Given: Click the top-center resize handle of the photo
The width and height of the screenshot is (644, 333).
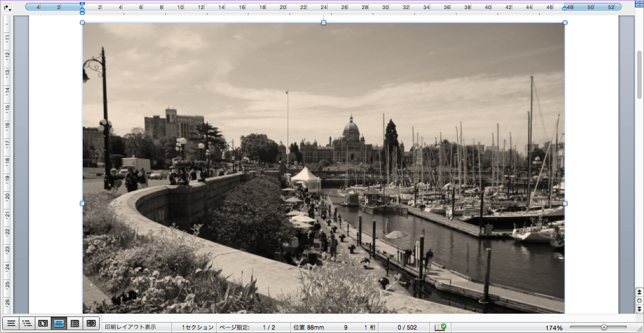Looking at the screenshot, I should coord(324,23).
